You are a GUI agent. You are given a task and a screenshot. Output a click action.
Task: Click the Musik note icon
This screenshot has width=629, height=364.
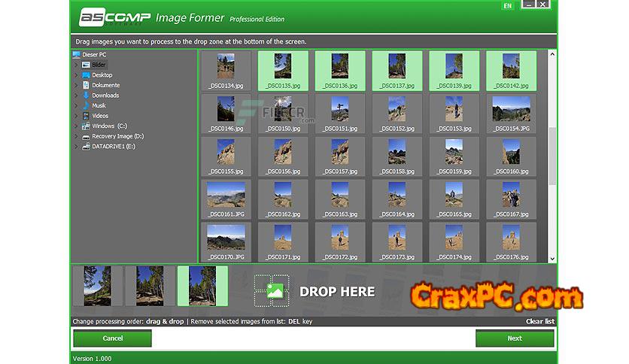coord(86,105)
